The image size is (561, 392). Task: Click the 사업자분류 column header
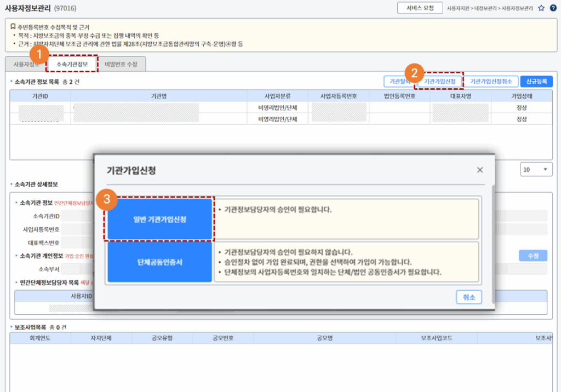pyautogui.click(x=278, y=96)
